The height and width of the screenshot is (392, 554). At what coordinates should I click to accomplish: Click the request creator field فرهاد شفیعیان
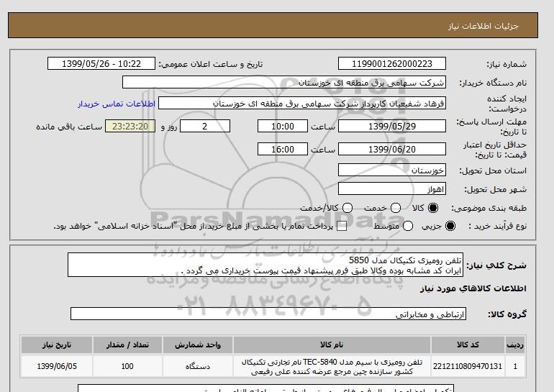[302, 103]
